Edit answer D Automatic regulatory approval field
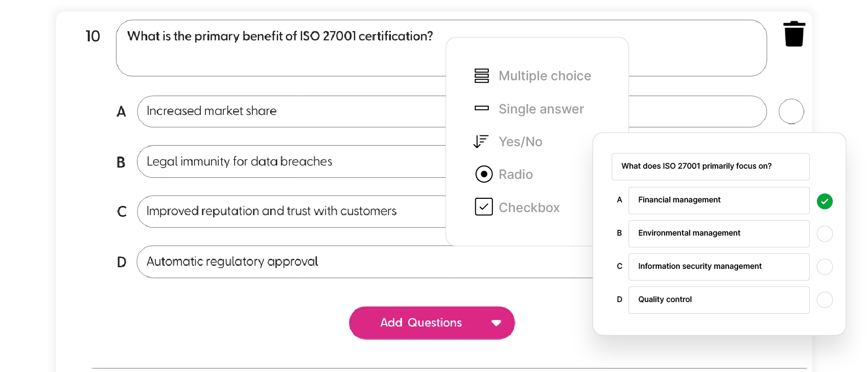The image size is (868, 372). (365, 262)
